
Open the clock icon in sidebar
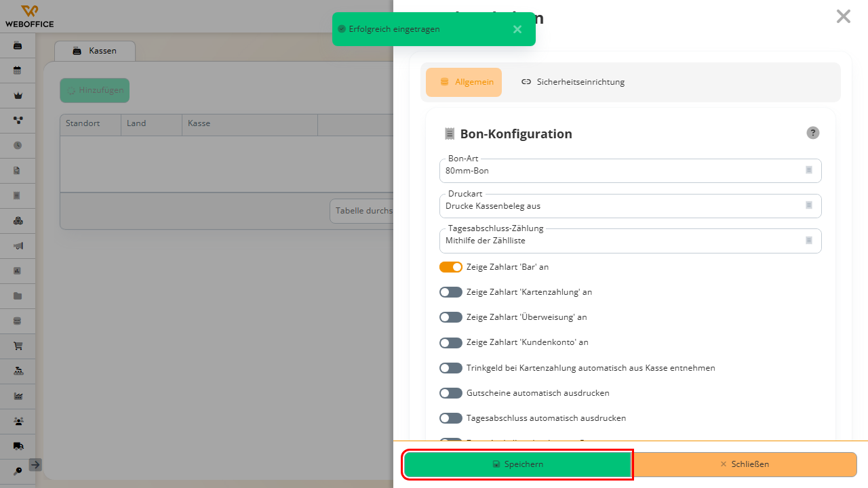18,145
